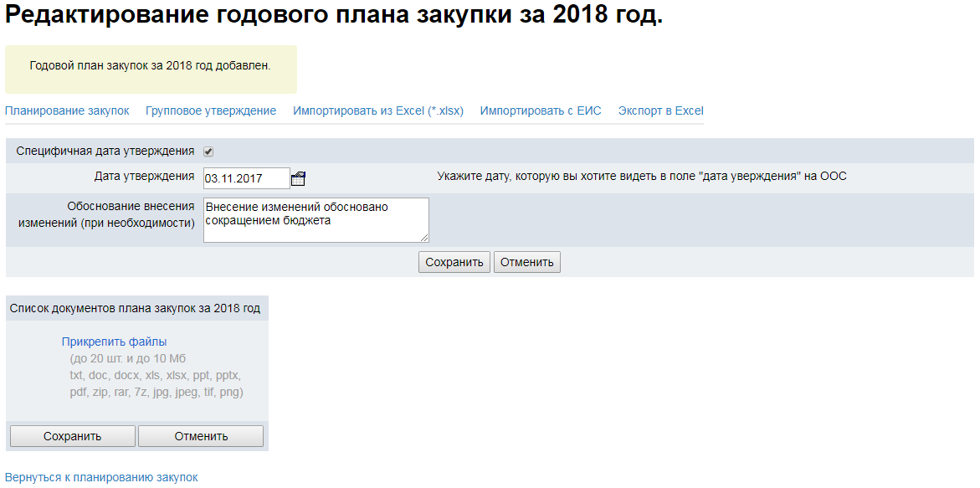Click the Дата утверждения date field

pyautogui.click(x=246, y=178)
